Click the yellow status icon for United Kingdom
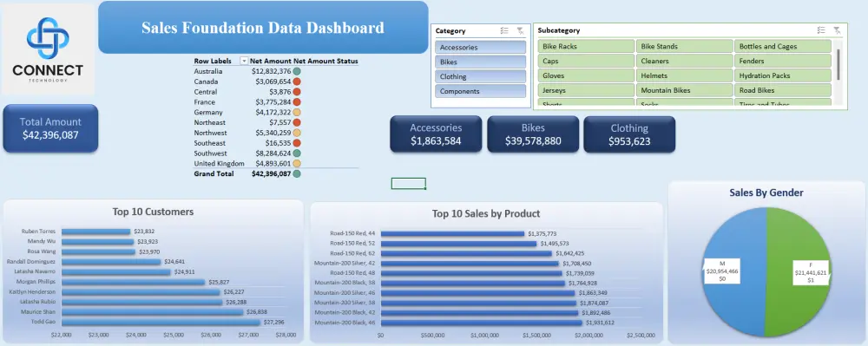868x346 pixels. (x=297, y=164)
